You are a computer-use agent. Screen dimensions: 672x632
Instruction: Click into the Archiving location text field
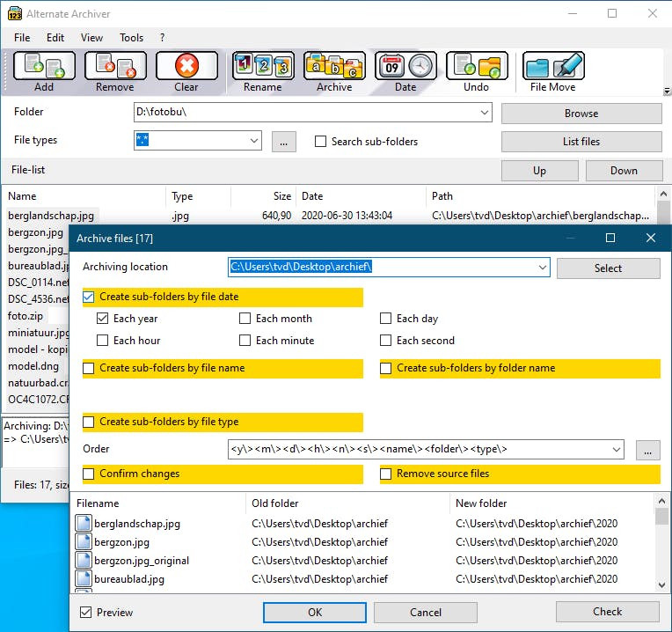coord(383,268)
